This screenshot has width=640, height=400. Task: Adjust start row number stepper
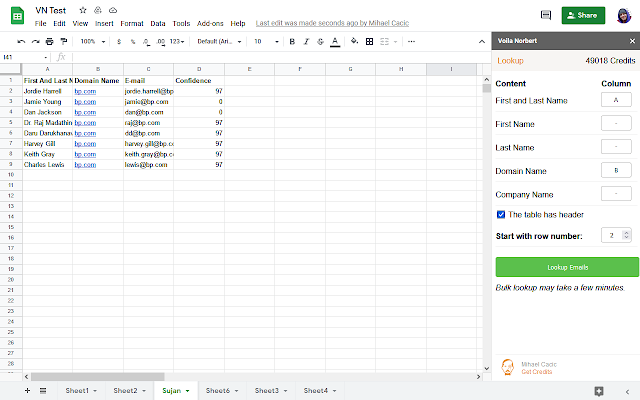tap(626, 235)
